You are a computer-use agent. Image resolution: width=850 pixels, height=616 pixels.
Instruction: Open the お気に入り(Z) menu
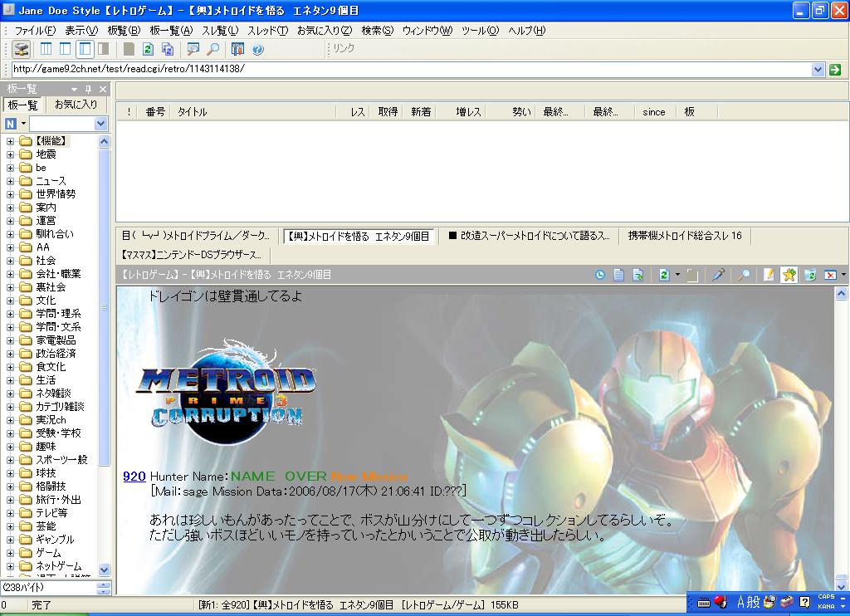pos(325,31)
